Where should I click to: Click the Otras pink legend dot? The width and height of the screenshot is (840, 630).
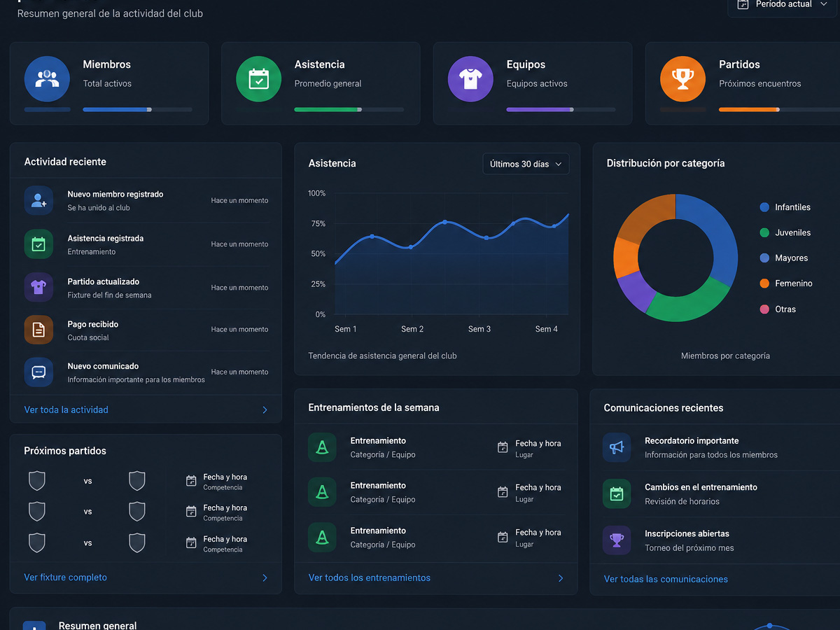click(764, 309)
